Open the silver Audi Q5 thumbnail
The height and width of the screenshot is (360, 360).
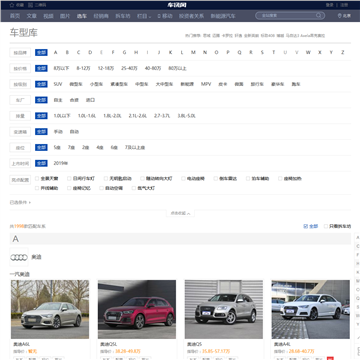224,309
